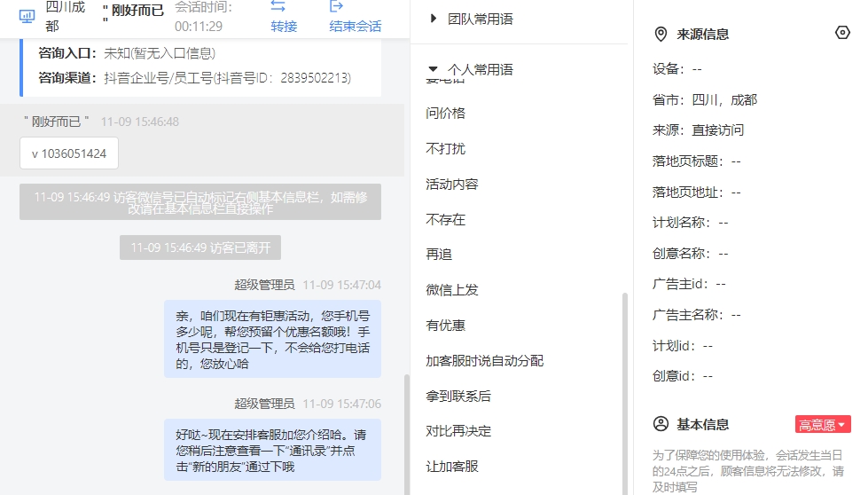The height and width of the screenshot is (495, 868).
Task: Click the 超级管理员 sender label at 15:47:04
Action: click(264, 285)
